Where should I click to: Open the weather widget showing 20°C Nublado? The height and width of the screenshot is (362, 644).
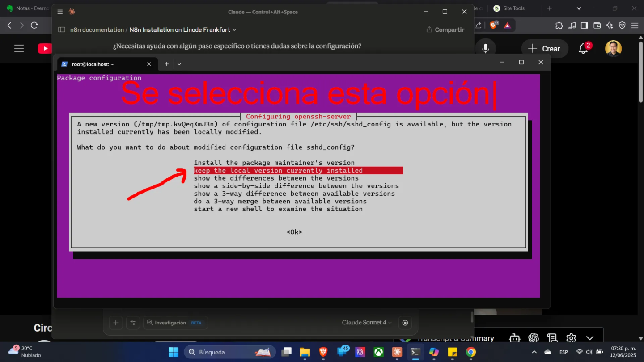[25, 352]
